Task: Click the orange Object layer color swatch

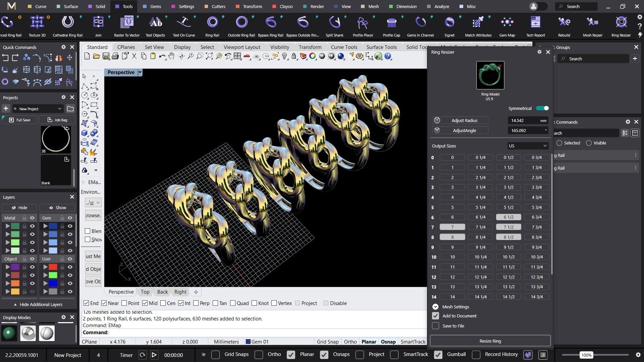Action: pyautogui.click(x=15, y=284)
